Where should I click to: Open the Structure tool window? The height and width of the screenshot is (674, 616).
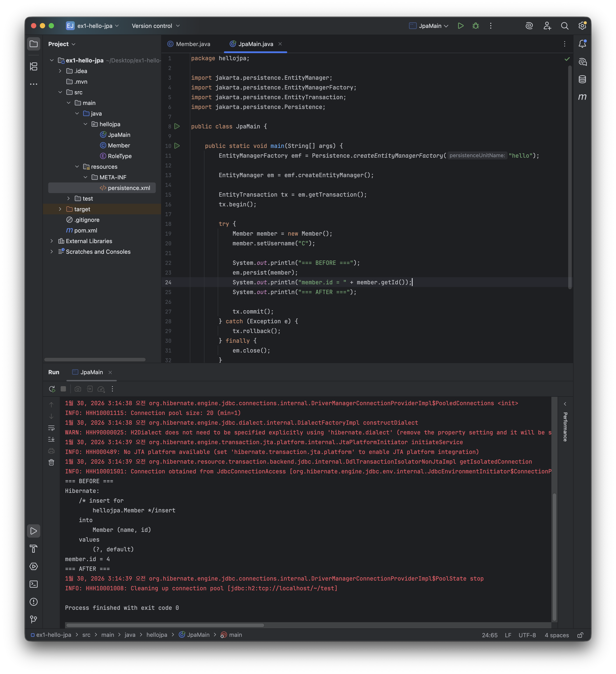pos(33,66)
